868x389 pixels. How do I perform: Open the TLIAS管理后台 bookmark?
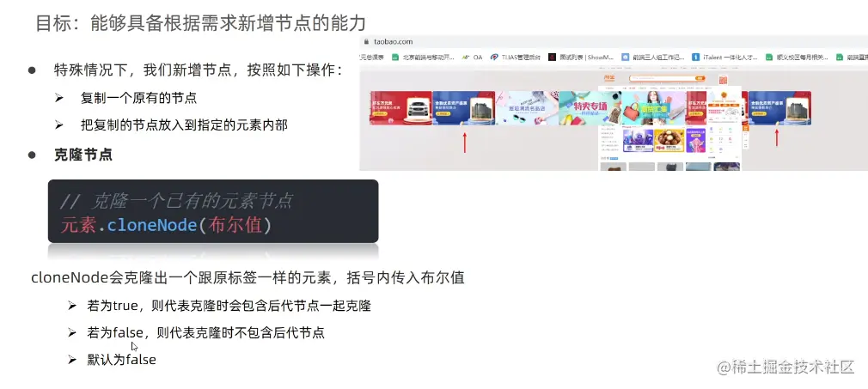point(516,57)
